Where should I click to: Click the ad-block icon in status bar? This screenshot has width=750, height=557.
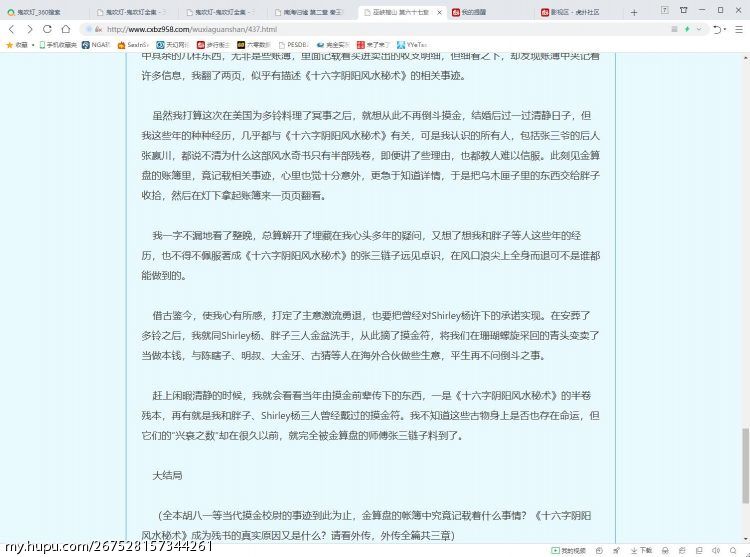point(683,551)
